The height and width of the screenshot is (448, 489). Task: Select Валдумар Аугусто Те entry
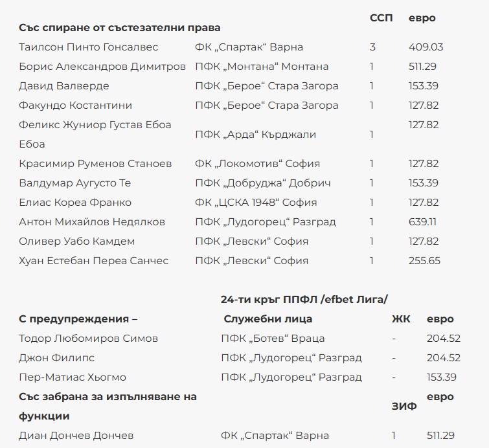click(x=75, y=183)
